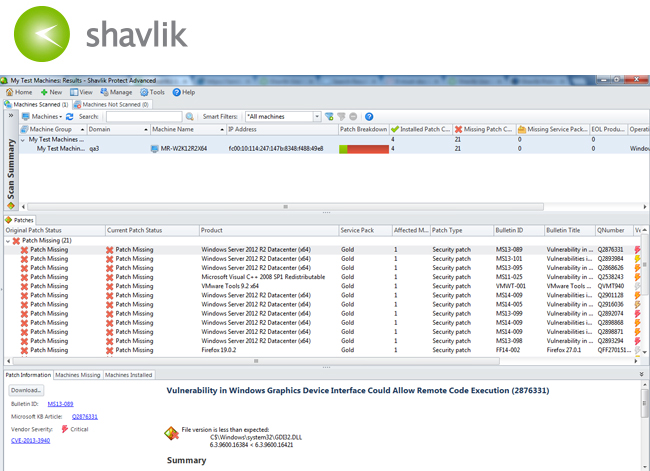The width and height of the screenshot is (650, 471).
Task: Sort by Installed Patch Count column
Action: click(x=421, y=129)
